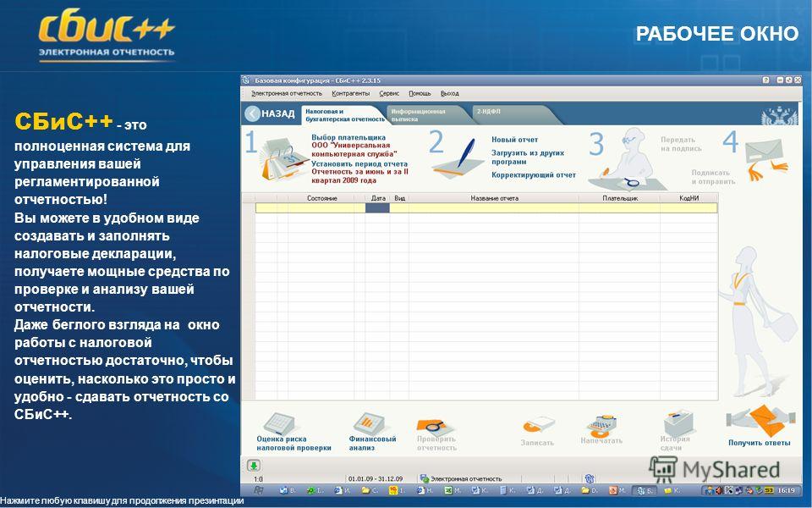Click the Подписать и отправить link
Viewport: 812px width, 508px height.
point(713,177)
